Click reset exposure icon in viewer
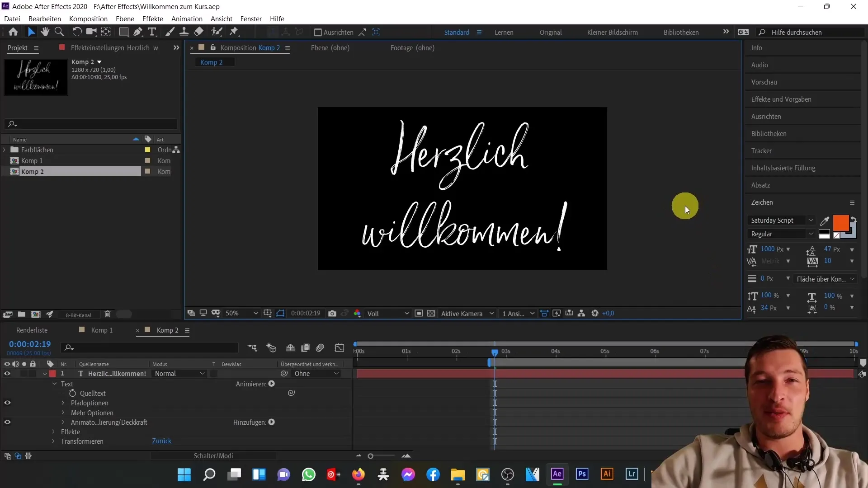The width and height of the screenshot is (868, 488). click(x=595, y=313)
